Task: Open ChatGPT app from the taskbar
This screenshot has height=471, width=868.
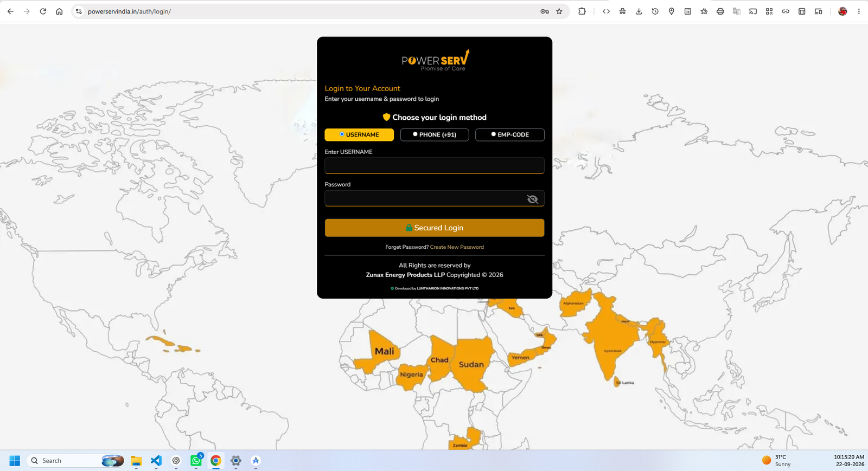Action: click(x=176, y=461)
